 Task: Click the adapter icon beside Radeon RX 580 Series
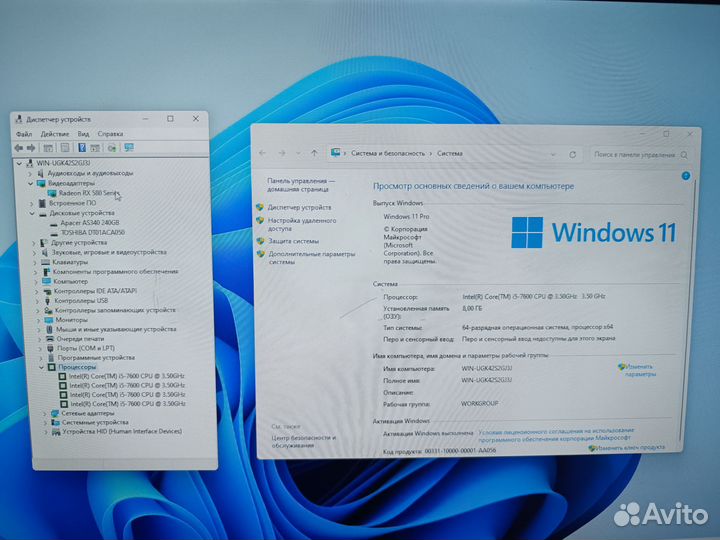point(52,193)
